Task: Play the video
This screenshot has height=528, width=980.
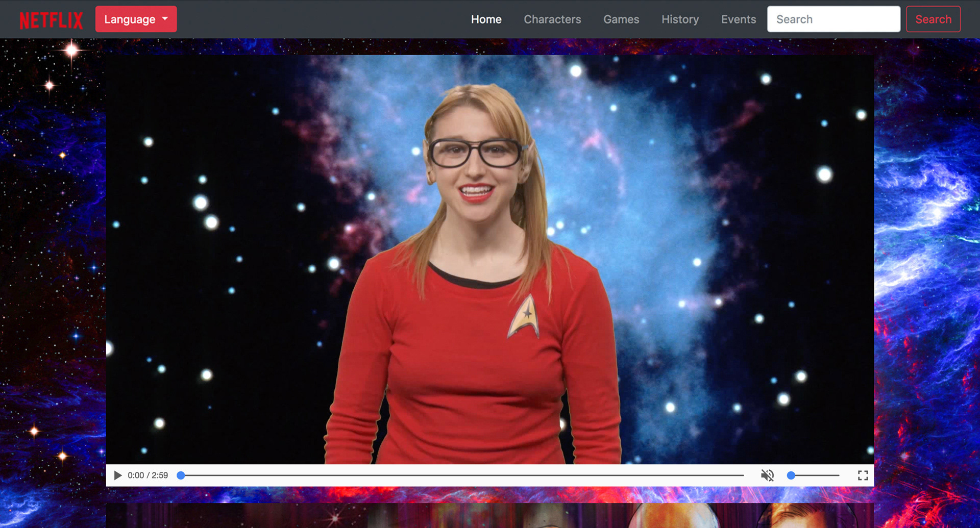Action: [x=118, y=475]
